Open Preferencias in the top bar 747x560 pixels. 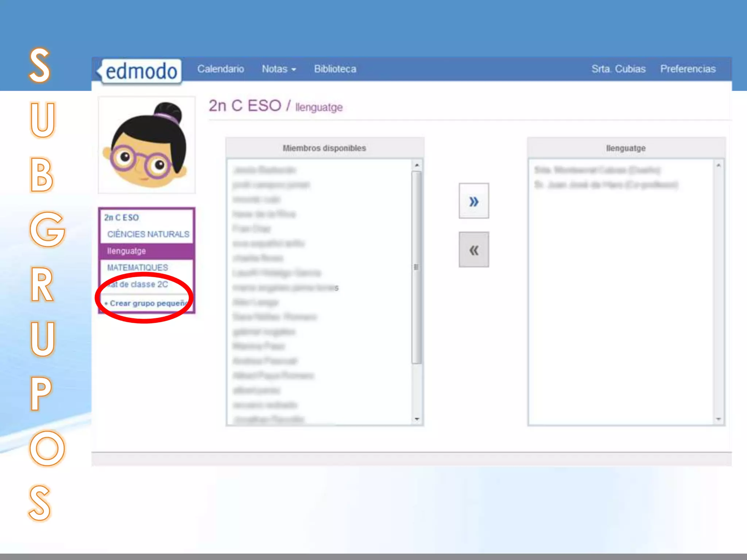pos(688,69)
